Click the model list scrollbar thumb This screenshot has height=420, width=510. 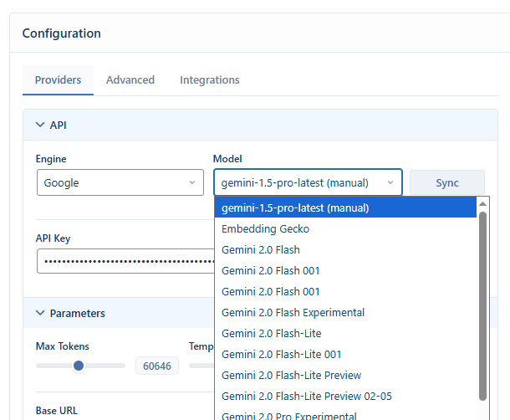point(482,305)
